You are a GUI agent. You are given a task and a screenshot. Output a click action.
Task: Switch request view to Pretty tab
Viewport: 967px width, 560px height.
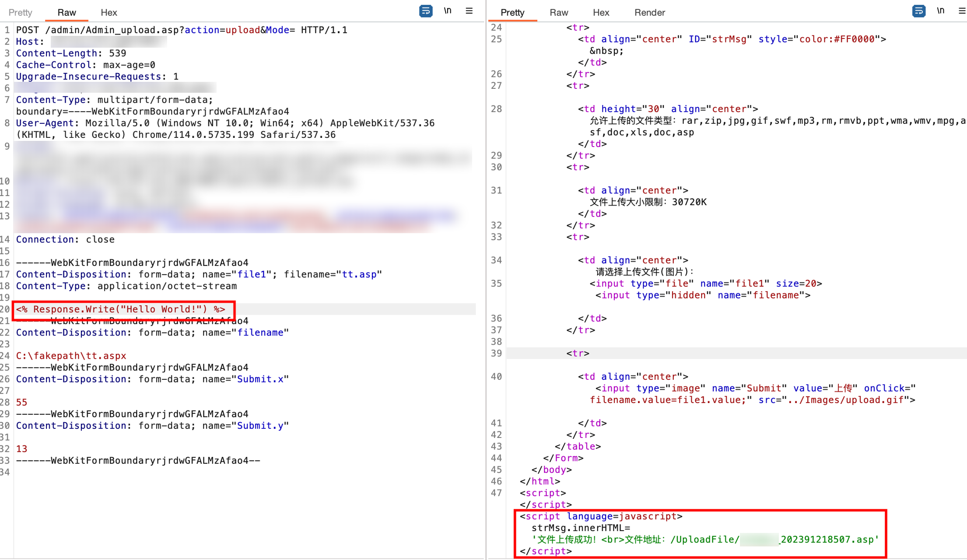(x=21, y=12)
